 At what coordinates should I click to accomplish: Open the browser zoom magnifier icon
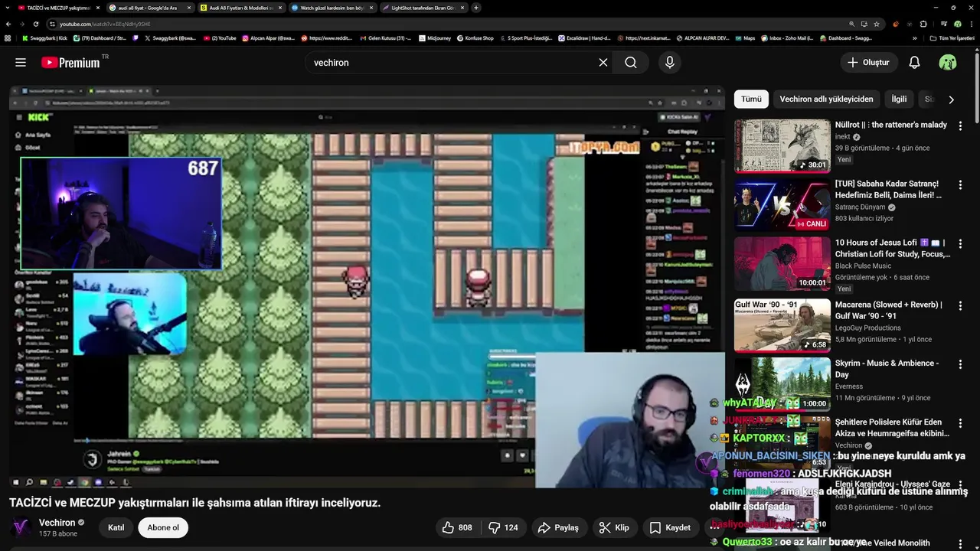[851, 24]
